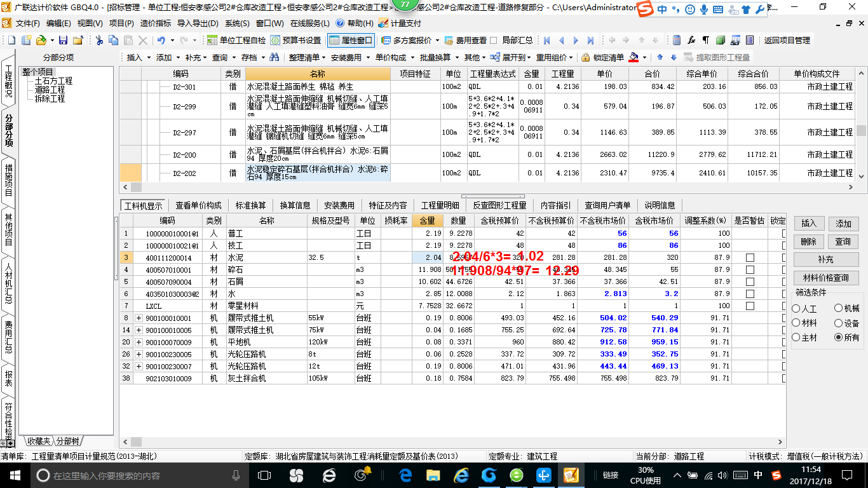Viewport: 868px width, 488px height.
Task: Click the 计量支付 menu icon
Action: (x=400, y=23)
